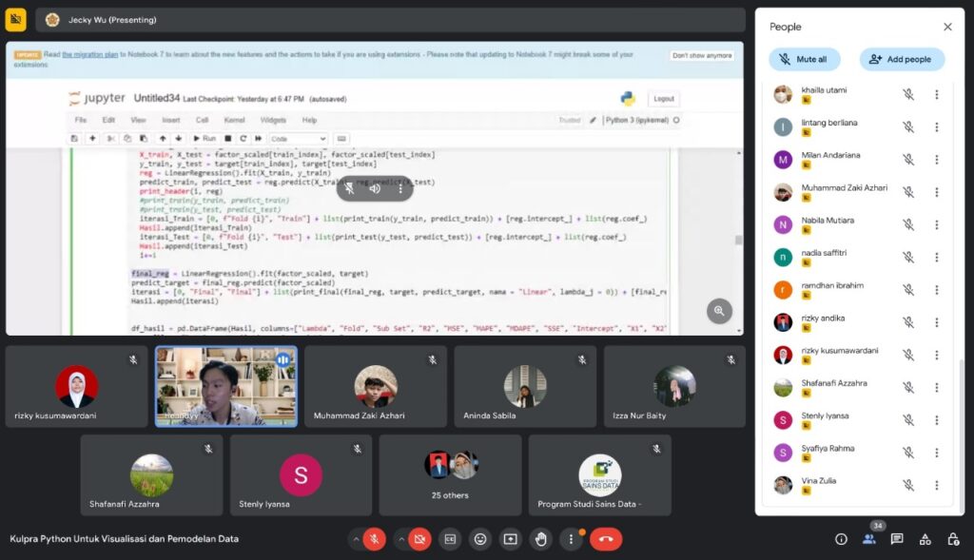The height and width of the screenshot is (560, 974).
Task: Click the Add people button
Action: click(901, 59)
